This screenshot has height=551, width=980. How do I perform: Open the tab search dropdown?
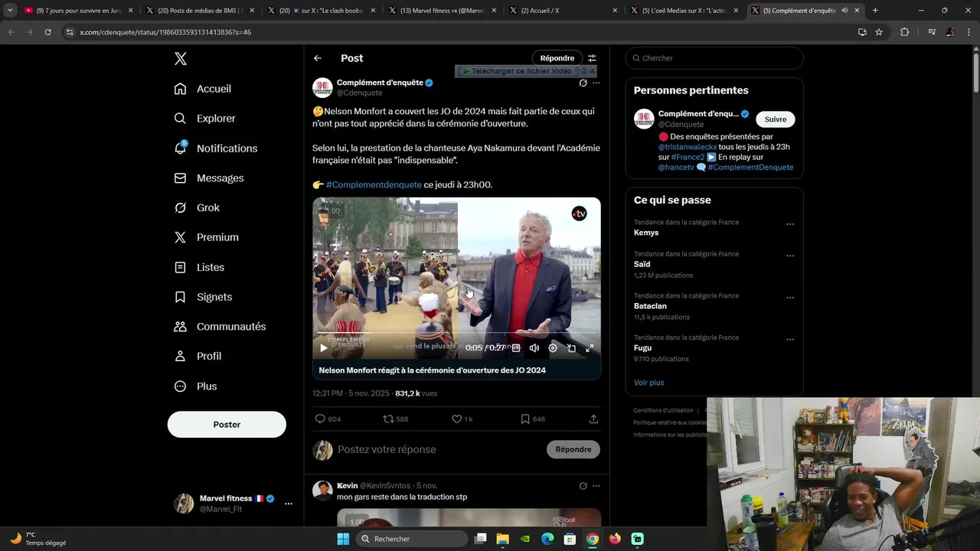pyautogui.click(x=10, y=11)
